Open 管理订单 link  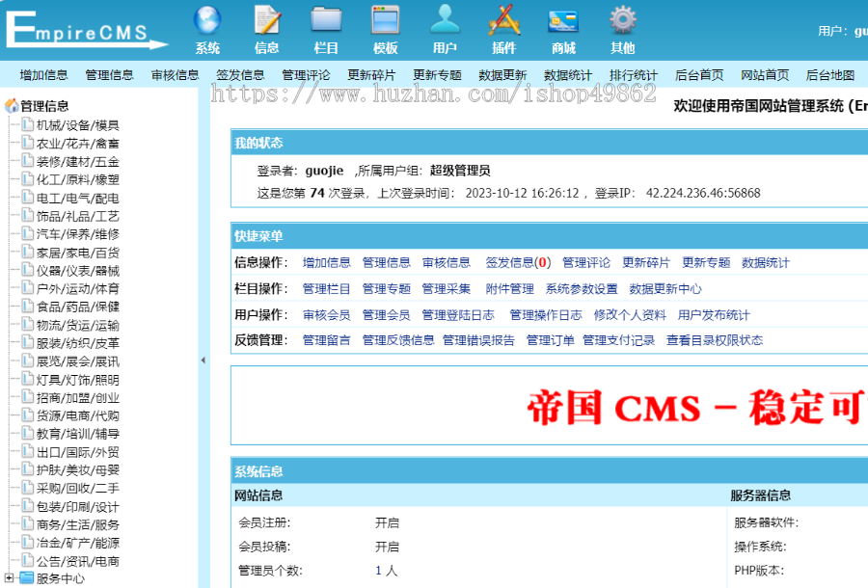551,339
